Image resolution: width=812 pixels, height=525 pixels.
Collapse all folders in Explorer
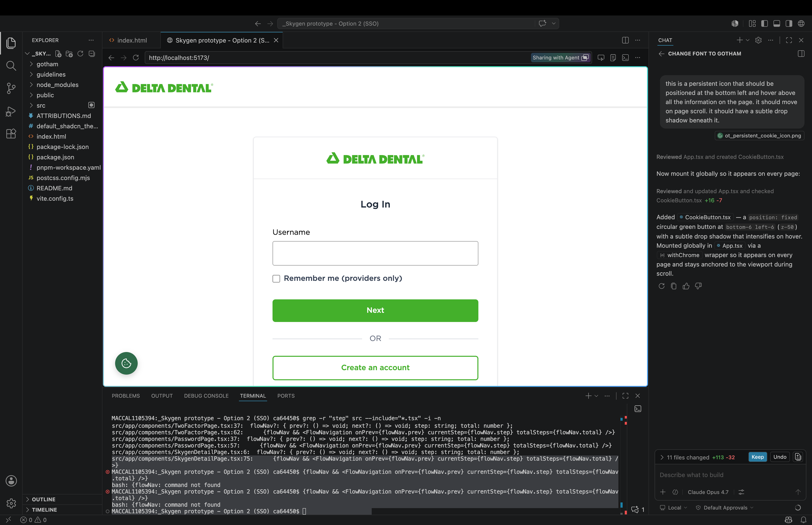92,54
